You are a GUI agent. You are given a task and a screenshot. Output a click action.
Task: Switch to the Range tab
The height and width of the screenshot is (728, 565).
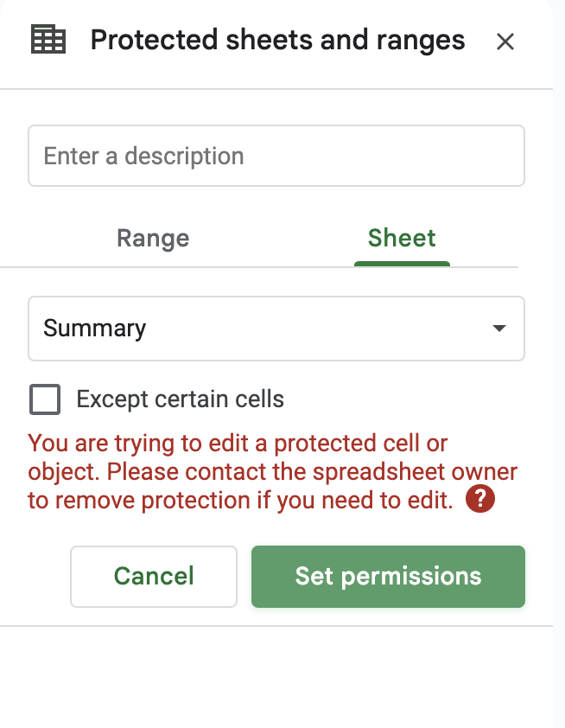point(153,239)
